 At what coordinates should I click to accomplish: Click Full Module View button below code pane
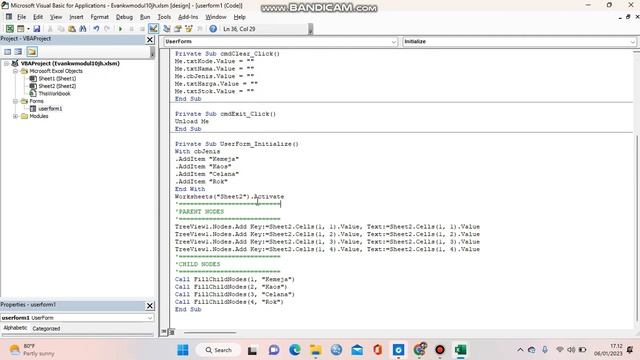171,332
